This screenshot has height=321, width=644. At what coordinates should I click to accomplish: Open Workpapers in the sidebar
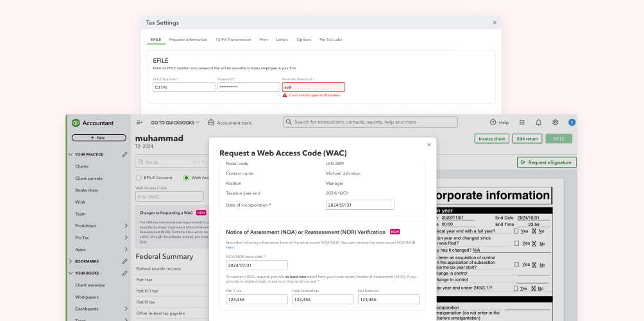(87, 297)
